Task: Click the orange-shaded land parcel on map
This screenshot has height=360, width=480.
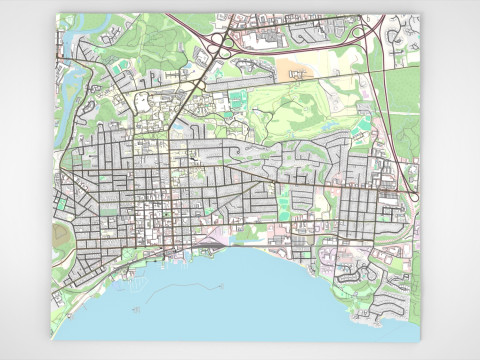Action: point(293,70)
